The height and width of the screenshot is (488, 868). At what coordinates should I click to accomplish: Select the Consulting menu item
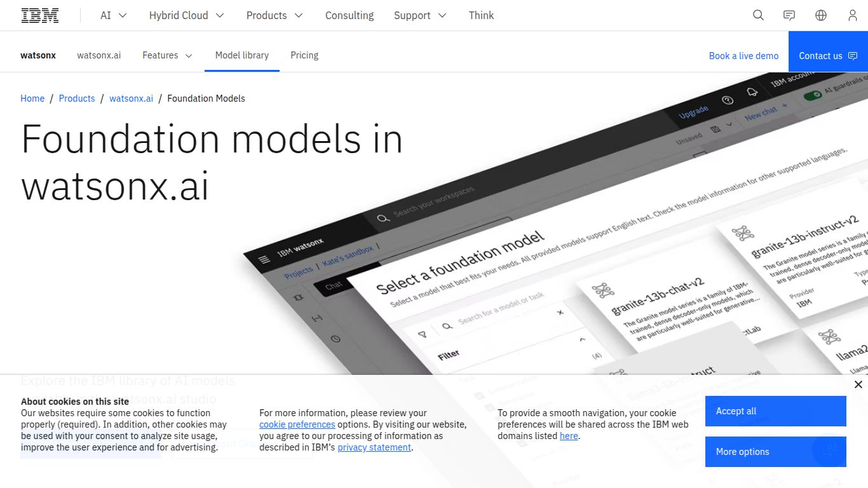[x=349, y=15]
